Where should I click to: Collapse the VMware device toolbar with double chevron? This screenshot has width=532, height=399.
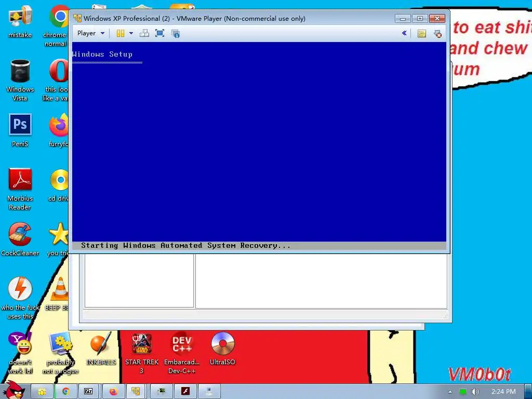[x=404, y=33]
